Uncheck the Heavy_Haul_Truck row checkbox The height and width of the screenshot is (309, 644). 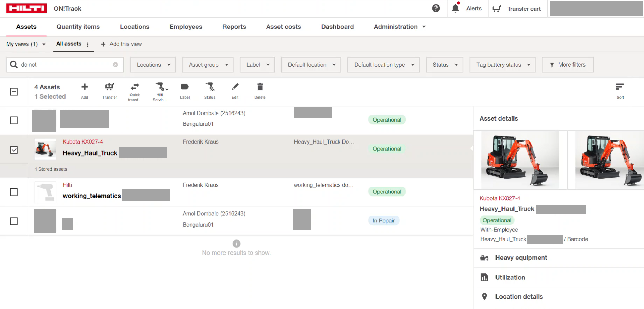coord(14,150)
